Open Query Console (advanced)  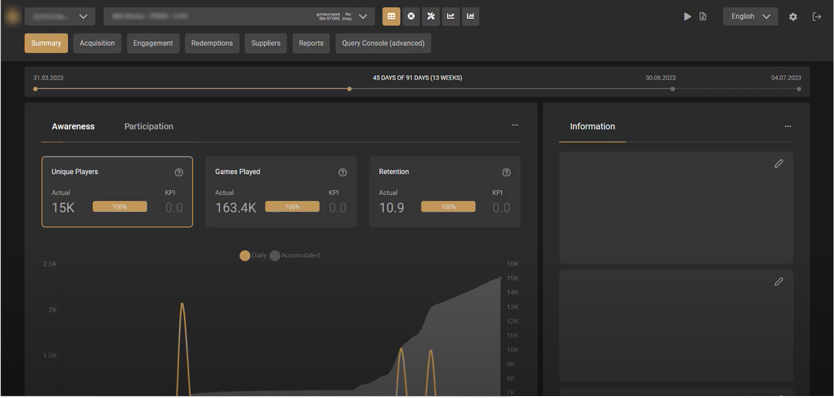pos(383,43)
